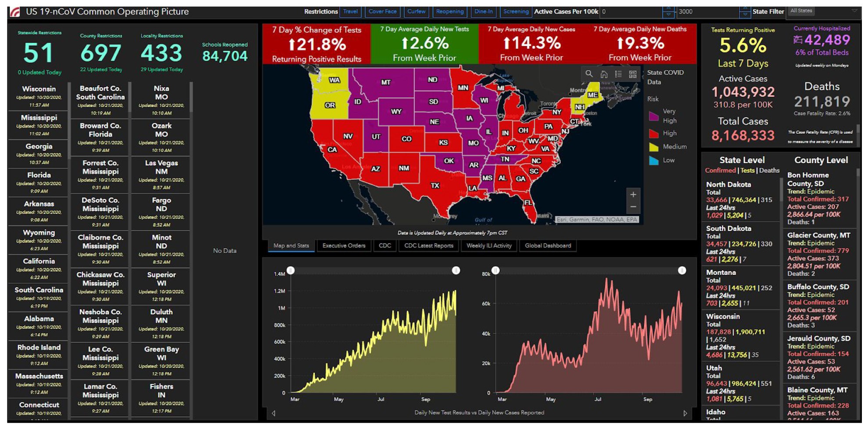Decrease minimum active cases per 100k

point(668,14)
